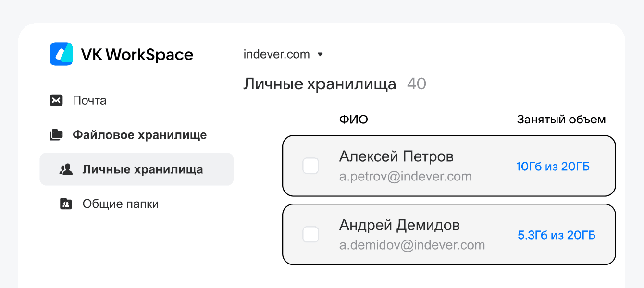644x288 pixels.
Task: Click the 5.3Гб из 20ГБ storage link
Action: 556,235
